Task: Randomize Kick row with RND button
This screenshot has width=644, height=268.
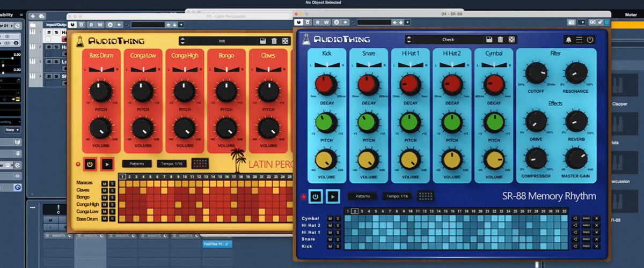Action: [x=586, y=246]
